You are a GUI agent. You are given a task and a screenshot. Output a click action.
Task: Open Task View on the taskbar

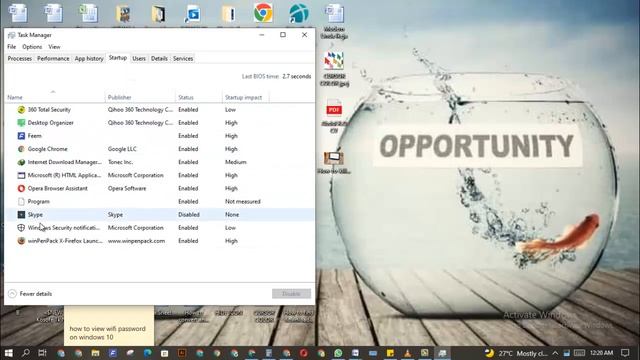click(42, 353)
